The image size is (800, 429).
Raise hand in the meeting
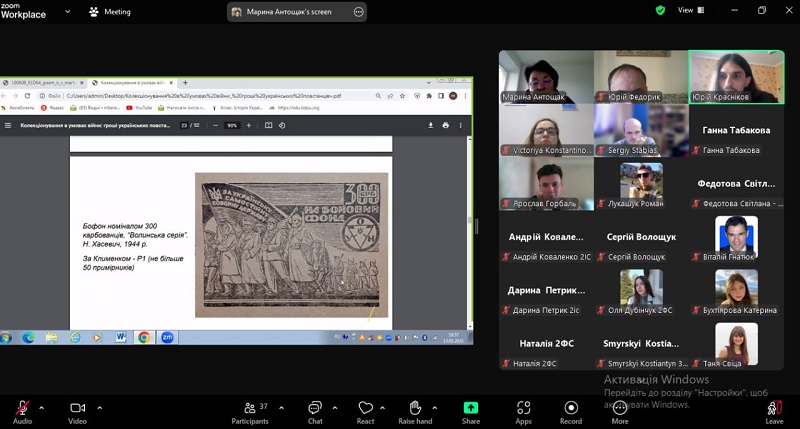click(415, 412)
